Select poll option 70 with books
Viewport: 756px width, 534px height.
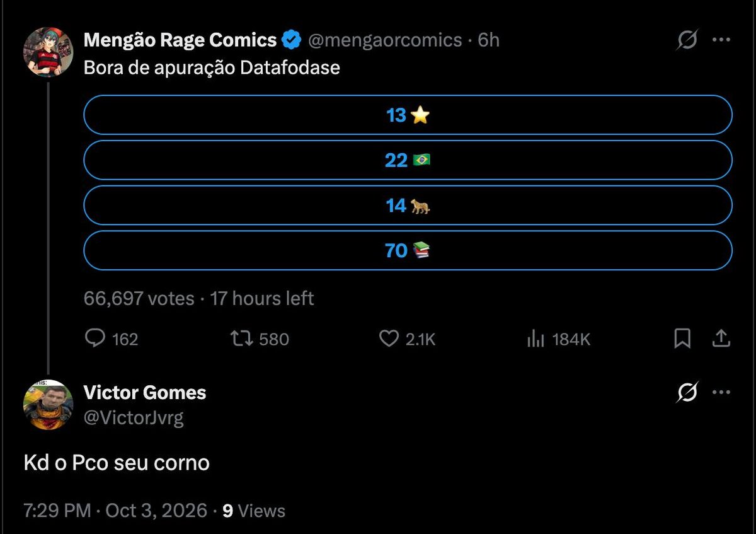pyautogui.click(x=408, y=251)
